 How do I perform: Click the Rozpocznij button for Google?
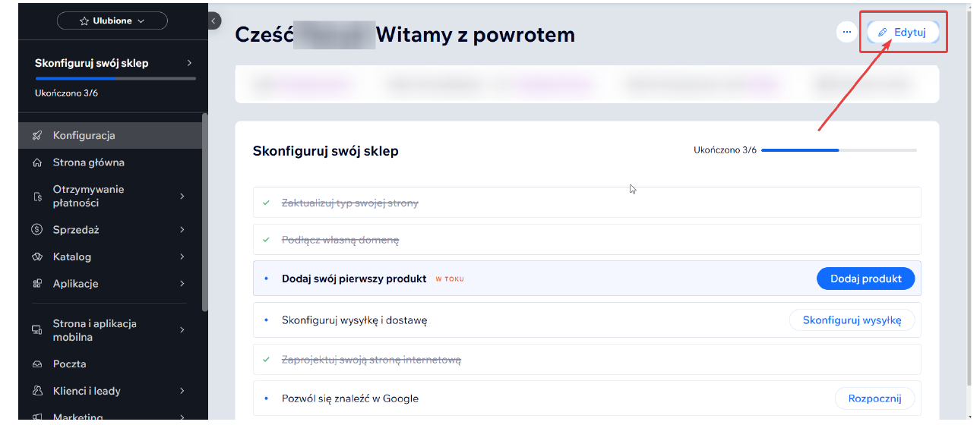(x=874, y=398)
